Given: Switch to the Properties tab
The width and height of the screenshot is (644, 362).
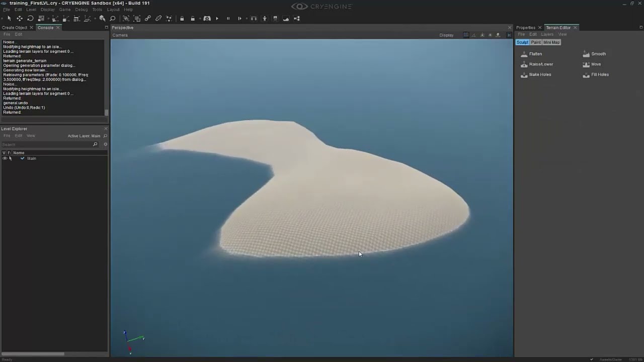Looking at the screenshot, I should pos(526,28).
